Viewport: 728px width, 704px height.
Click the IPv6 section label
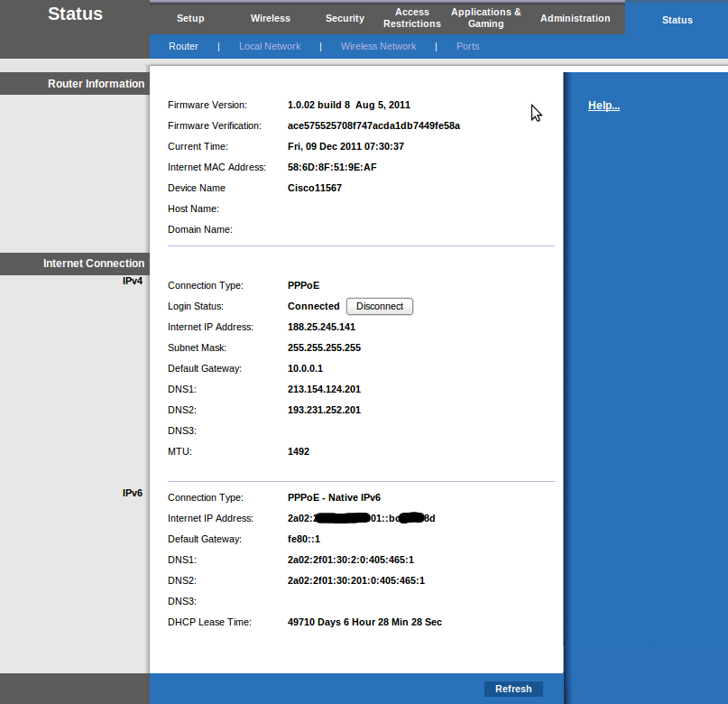(x=133, y=493)
